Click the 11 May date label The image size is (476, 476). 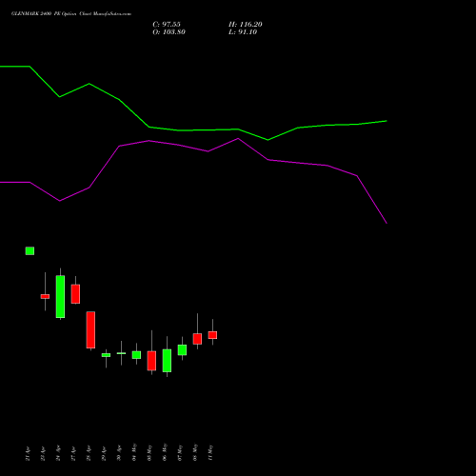click(x=210, y=452)
